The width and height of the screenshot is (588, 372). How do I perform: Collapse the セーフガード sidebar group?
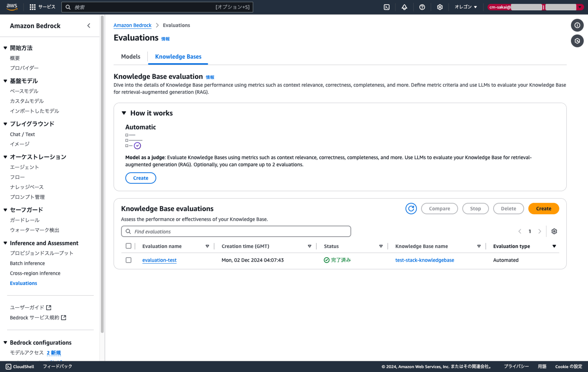click(x=5, y=210)
